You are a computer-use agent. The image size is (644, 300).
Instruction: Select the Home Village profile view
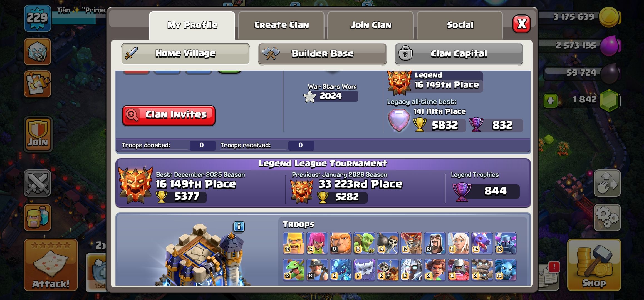[x=185, y=54]
